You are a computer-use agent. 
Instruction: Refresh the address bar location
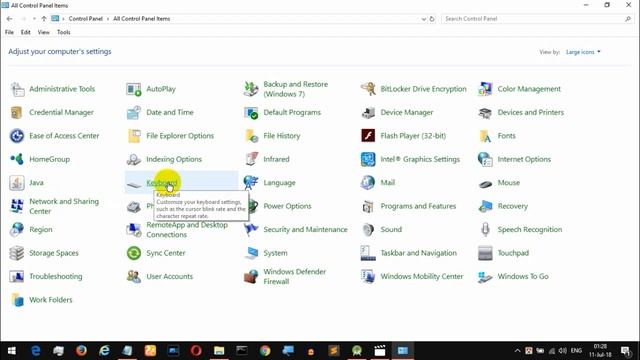click(x=432, y=19)
